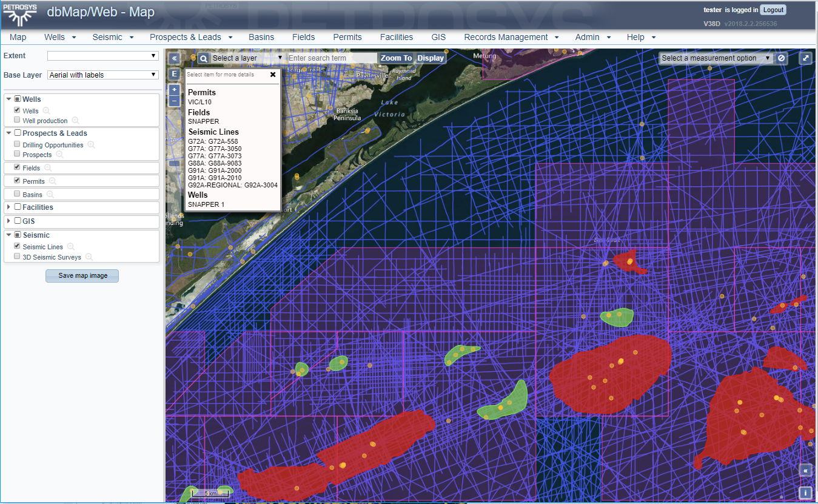
Task: Click the info icon at map corner
Action: pos(805,493)
